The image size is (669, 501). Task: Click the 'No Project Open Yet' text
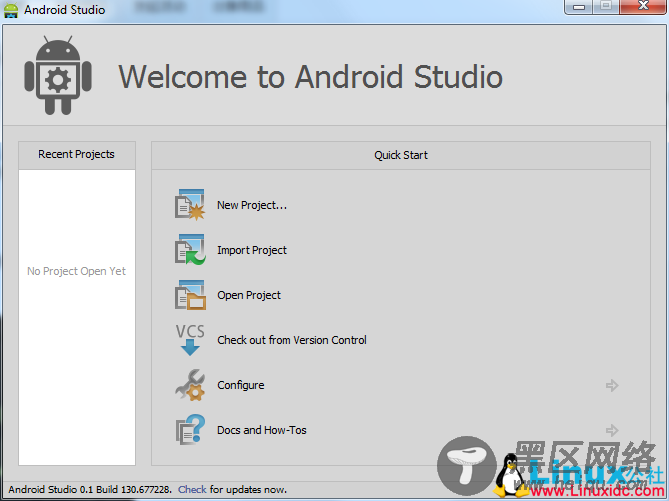[x=76, y=271]
